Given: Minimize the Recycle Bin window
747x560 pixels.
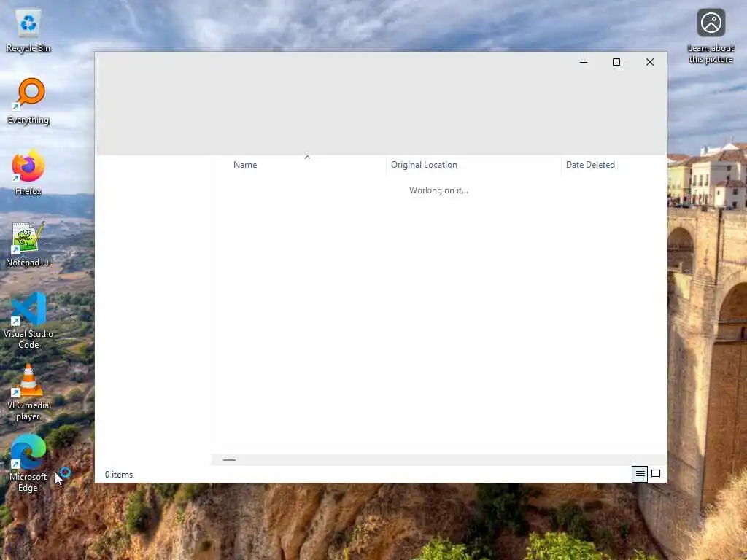Looking at the screenshot, I should pyautogui.click(x=584, y=63).
